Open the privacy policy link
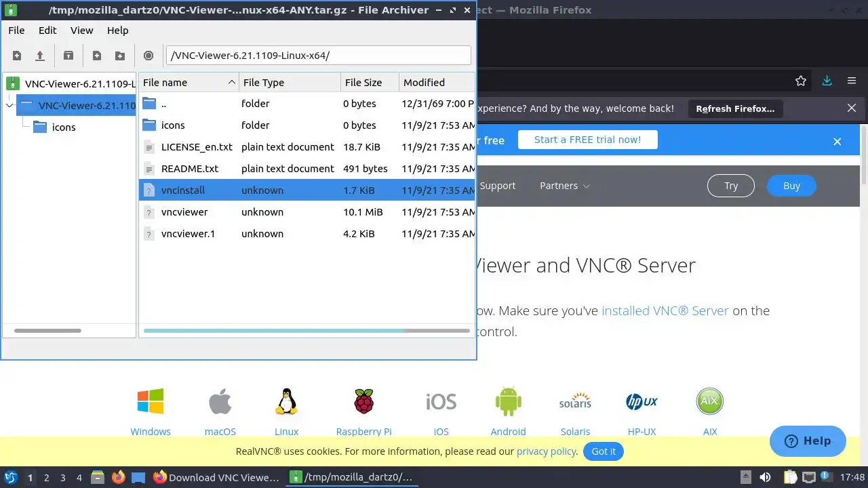 (x=547, y=451)
